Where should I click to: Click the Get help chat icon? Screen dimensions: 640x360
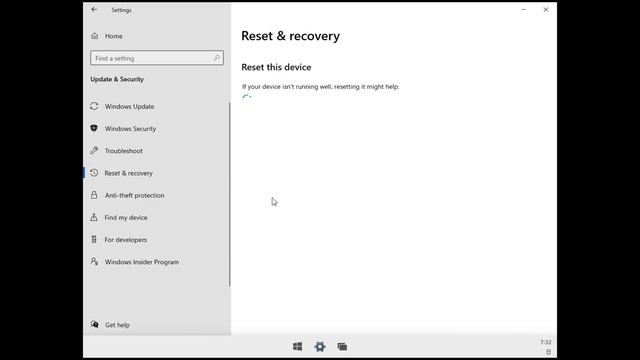tap(95, 324)
